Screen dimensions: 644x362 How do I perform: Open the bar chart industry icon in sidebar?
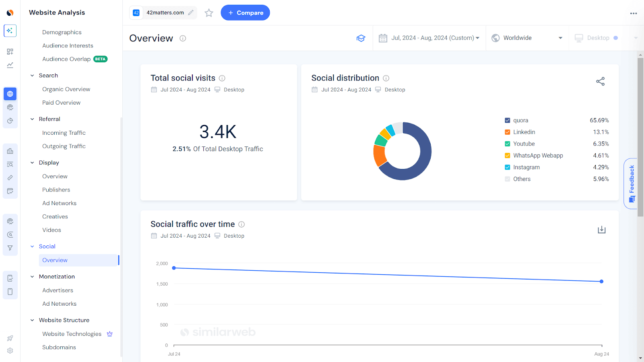tap(10, 151)
